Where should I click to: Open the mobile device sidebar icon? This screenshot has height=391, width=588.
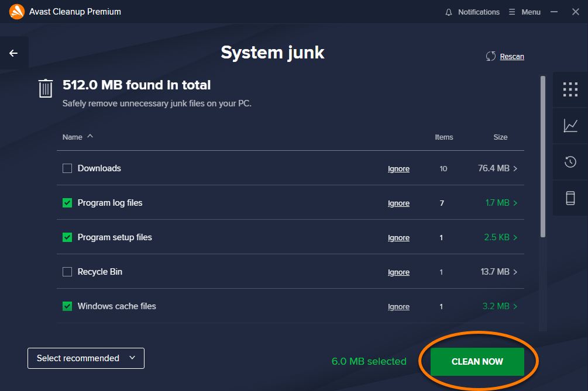click(x=570, y=198)
